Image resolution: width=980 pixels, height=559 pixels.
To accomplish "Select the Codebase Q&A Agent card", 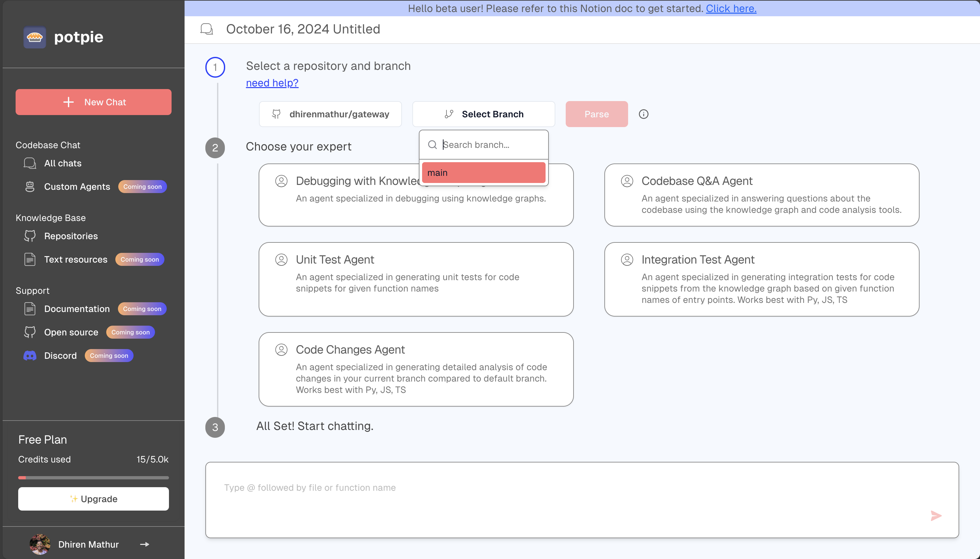I will coord(761,195).
